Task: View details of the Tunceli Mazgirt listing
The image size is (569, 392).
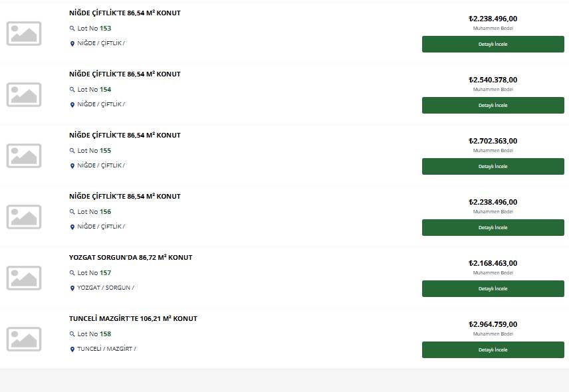Action: (x=493, y=350)
